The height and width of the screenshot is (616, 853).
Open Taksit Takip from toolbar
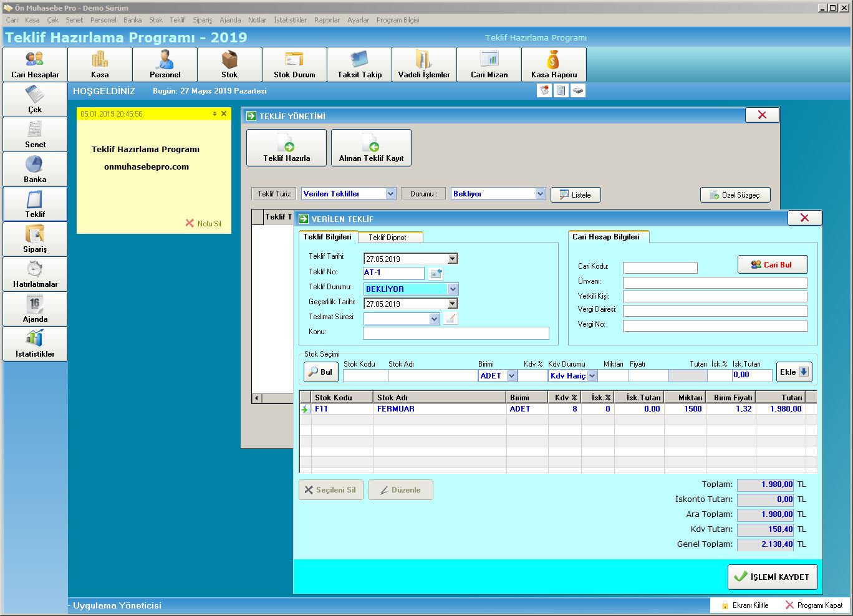[359, 65]
